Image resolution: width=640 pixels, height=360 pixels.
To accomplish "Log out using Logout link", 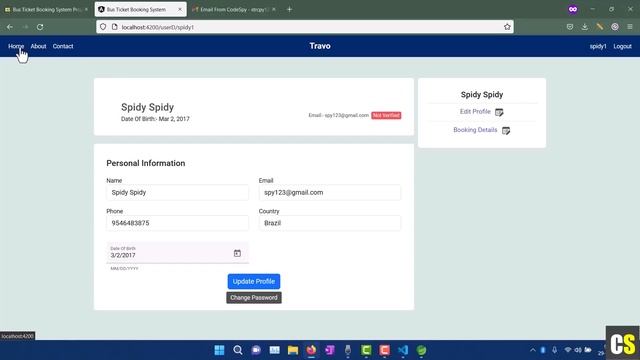I will [x=622, y=46].
